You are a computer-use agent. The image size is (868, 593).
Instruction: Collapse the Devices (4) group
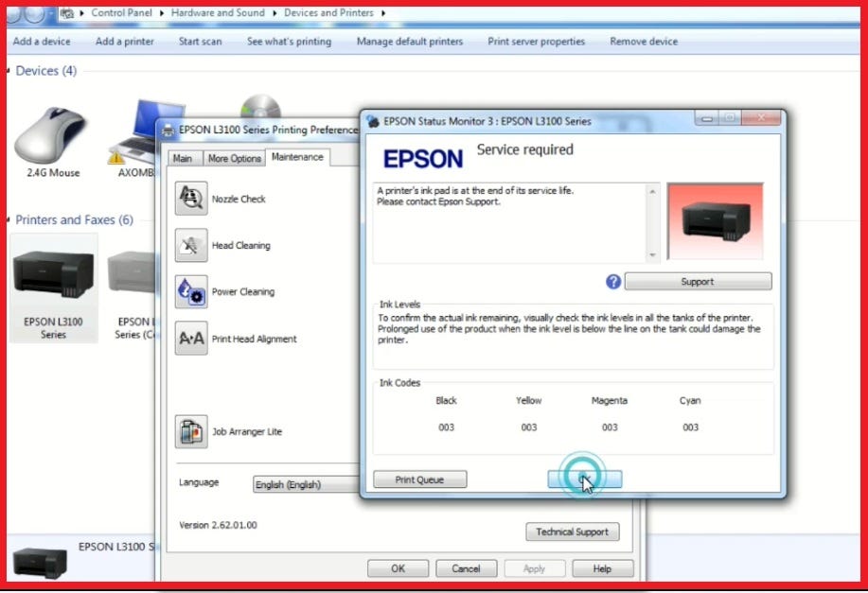click(x=9, y=71)
